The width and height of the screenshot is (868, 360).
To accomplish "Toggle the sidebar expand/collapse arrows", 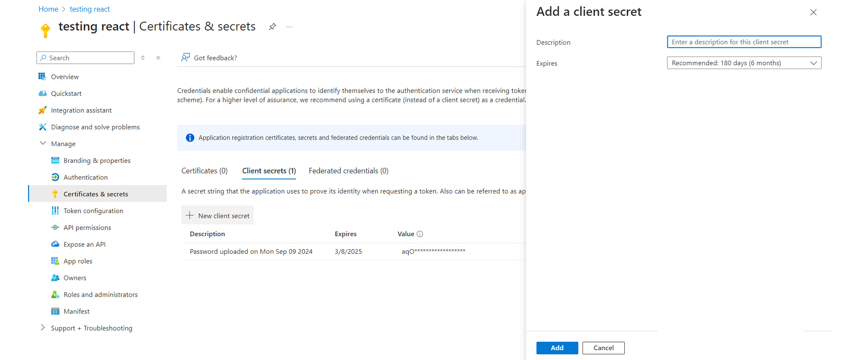I will pyautogui.click(x=143, y=57).
